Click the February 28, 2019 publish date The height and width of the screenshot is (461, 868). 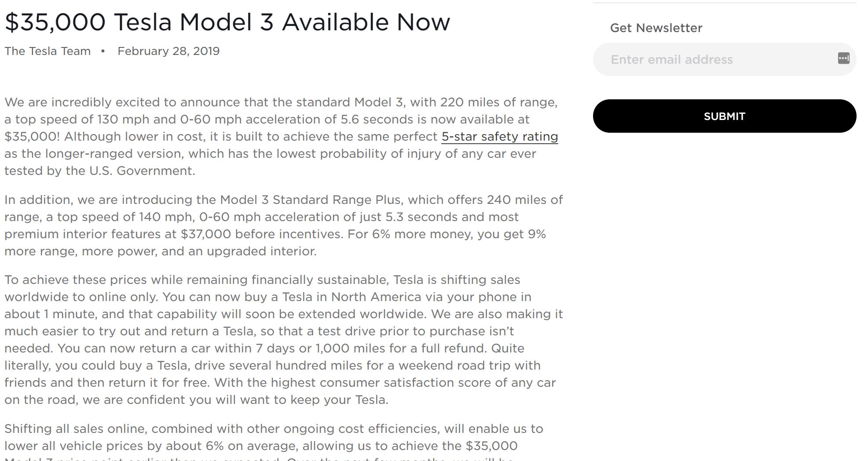[168, 51]
